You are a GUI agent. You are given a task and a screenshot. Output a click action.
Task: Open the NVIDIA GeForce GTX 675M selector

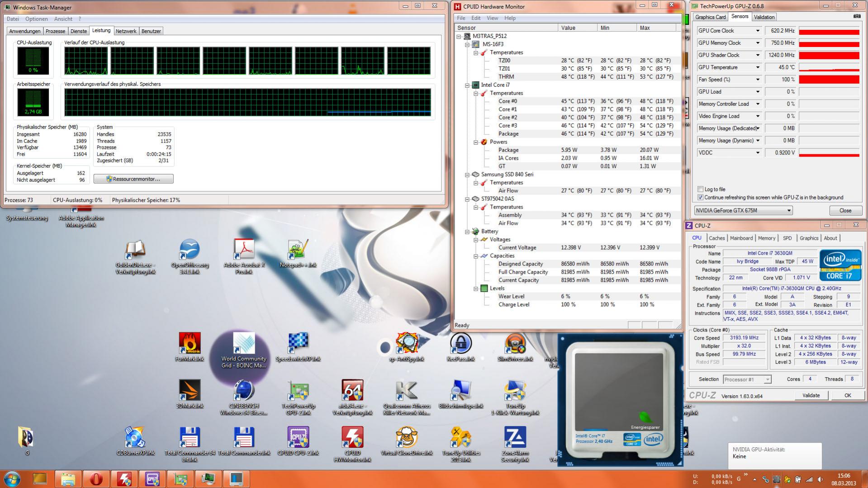pos(743,211)
